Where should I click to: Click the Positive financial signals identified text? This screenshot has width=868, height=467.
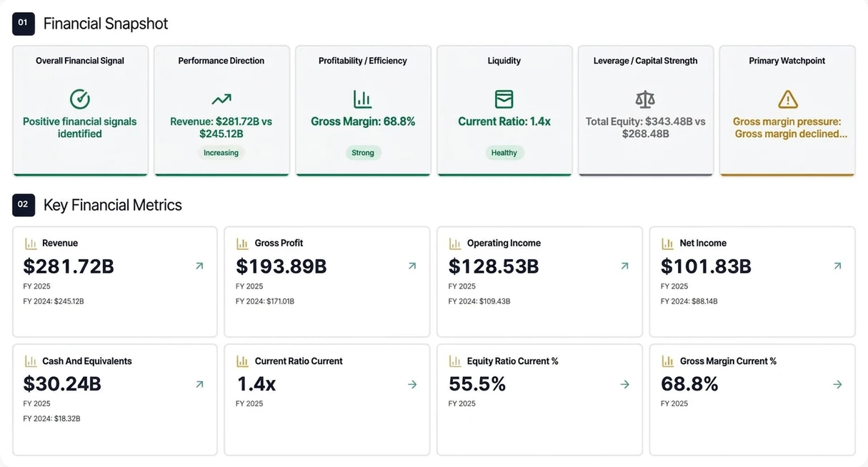[x=80, y=128]
